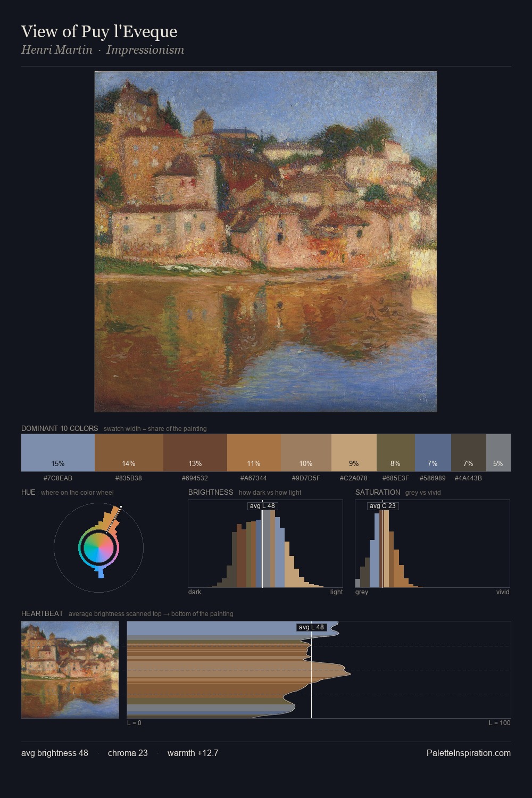Viewport: 532px width, 798px height.
Task: Select the #C2A078 light beige swatch
Action: point(354,453)
